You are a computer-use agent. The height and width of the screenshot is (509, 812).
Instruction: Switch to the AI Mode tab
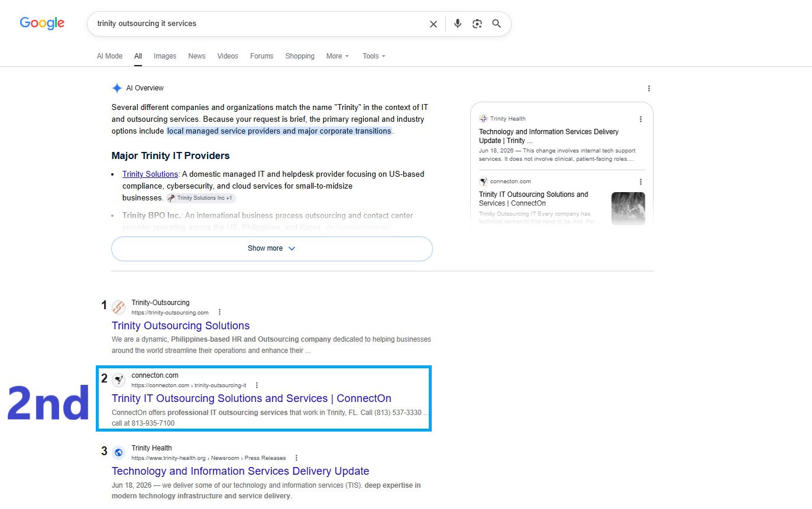(x=109, y=56)
